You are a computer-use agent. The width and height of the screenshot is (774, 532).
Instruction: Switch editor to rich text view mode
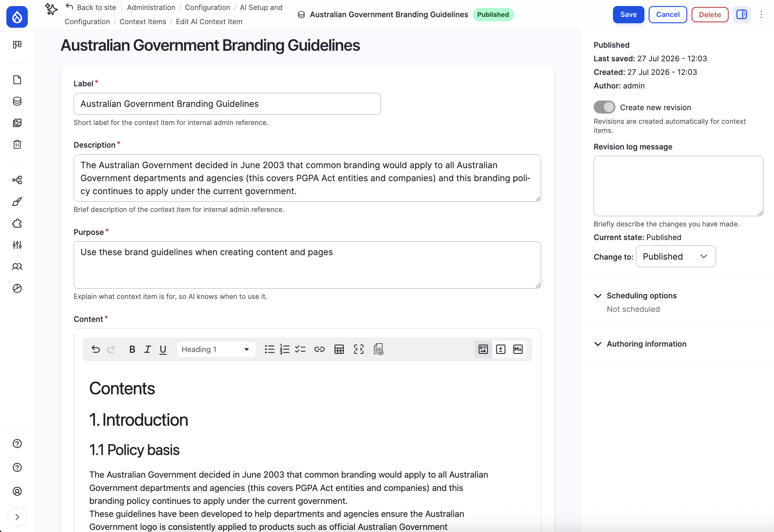[x=483, y=349]
